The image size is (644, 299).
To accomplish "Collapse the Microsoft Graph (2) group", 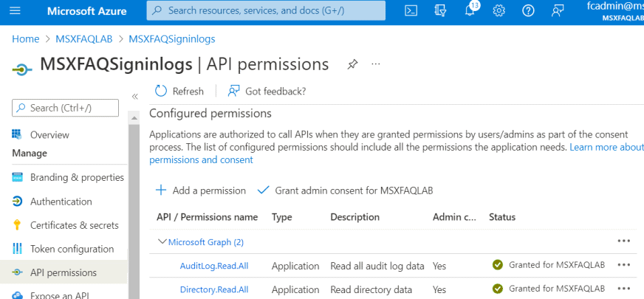I will pyautogui.click(x=162, y=241).
